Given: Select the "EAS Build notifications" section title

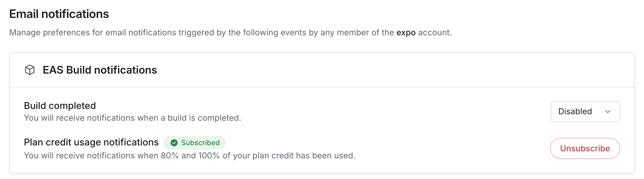Looking at the screenshot, I should point(100,70).
